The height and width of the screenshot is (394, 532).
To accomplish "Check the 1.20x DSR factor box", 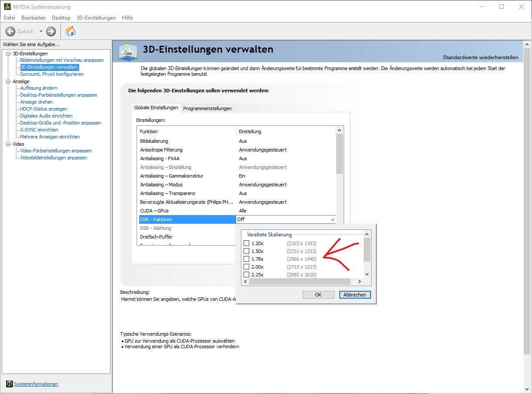I will pos(247,243).
